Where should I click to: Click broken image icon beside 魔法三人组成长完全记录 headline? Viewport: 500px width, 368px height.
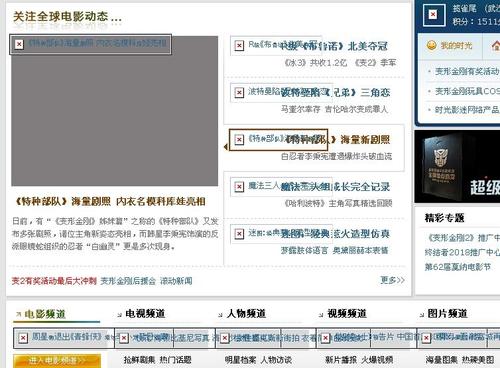(239, 187)
